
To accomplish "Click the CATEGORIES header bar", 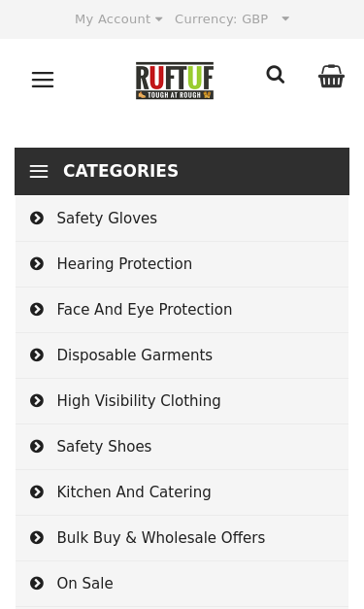I will pyautogui.click(x=182, y=171).
